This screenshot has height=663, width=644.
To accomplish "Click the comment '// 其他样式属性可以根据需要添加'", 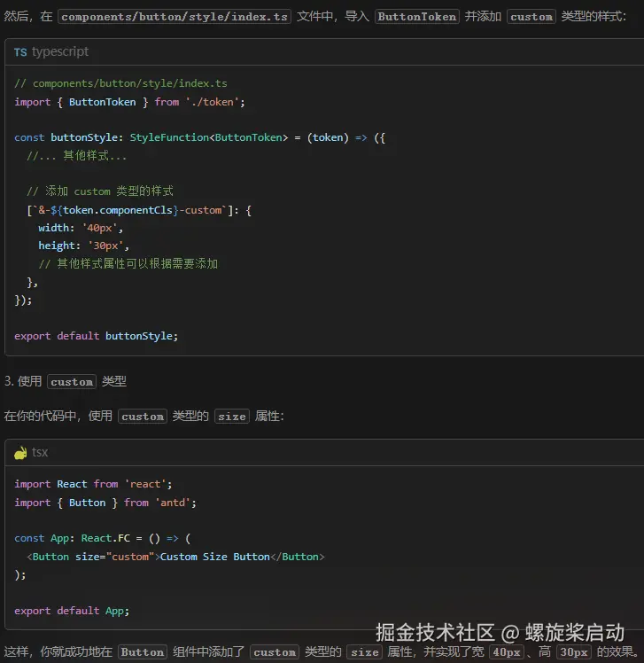I will [x=128, y=264].
